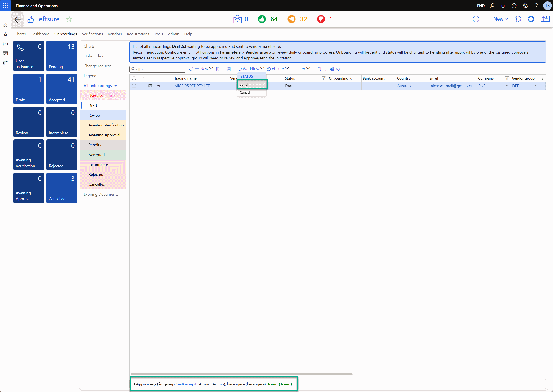Viewport: 553px width, 392px height.
Task: Open settings gear in top bar
Action: [525, 6]
